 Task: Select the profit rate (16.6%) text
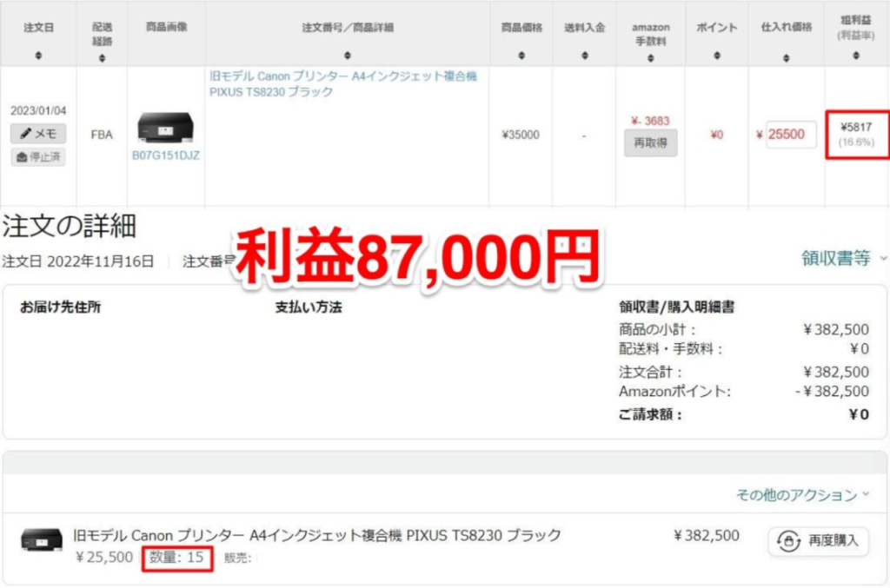coord(856,142)
